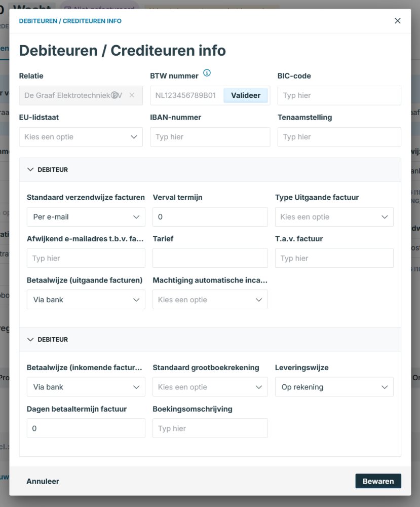Image resolution: width=420 pixels, height=507 pixels.
Task: Focus the Tenaamstelling text field
Action: [339, 137]
